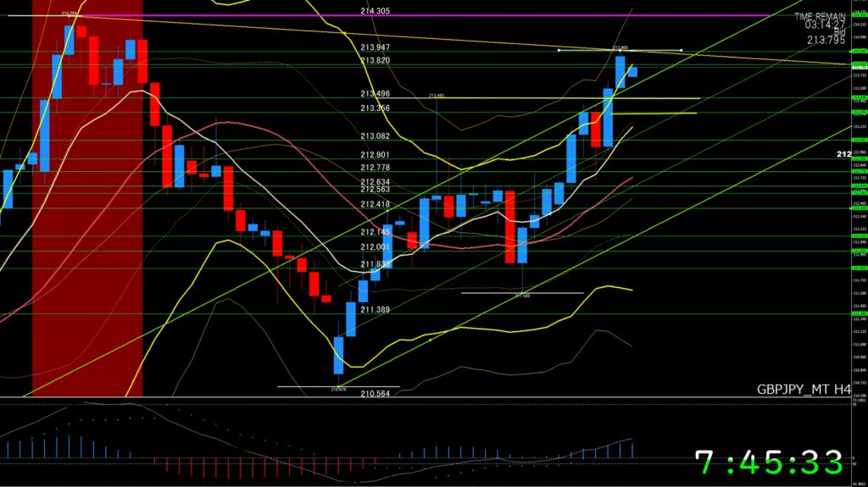
Task: Click the GBPJPY_MT H4 symbol label
Action: (x=804, y=390)
